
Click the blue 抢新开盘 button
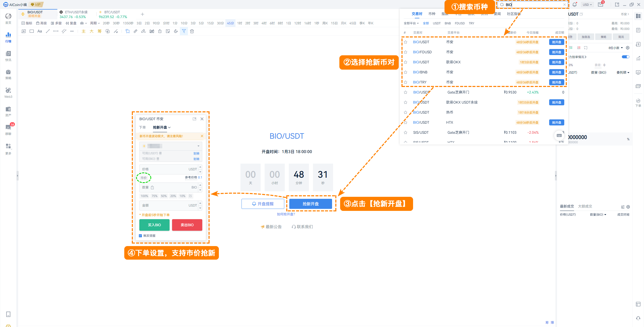tap(311, 204)
